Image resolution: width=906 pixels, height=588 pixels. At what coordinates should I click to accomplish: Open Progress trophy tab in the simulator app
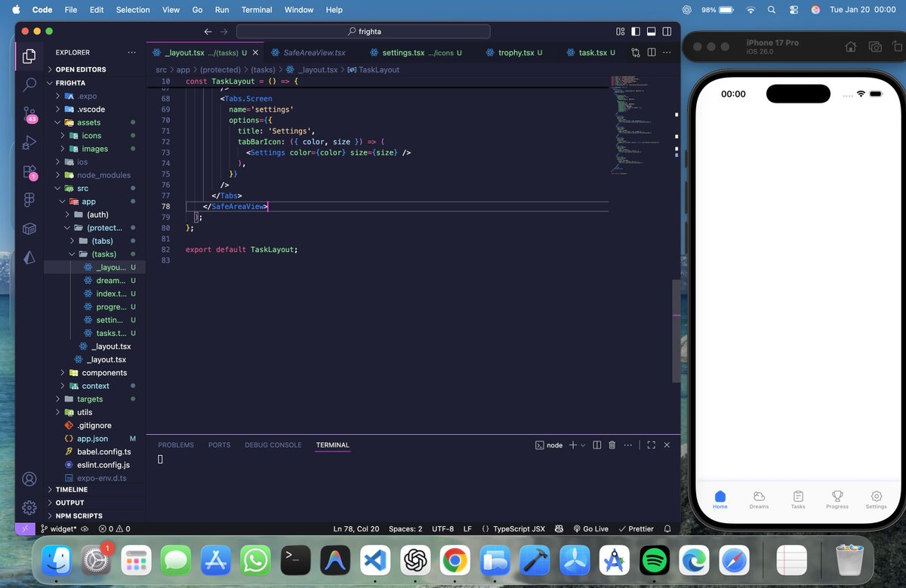(837, 500)
